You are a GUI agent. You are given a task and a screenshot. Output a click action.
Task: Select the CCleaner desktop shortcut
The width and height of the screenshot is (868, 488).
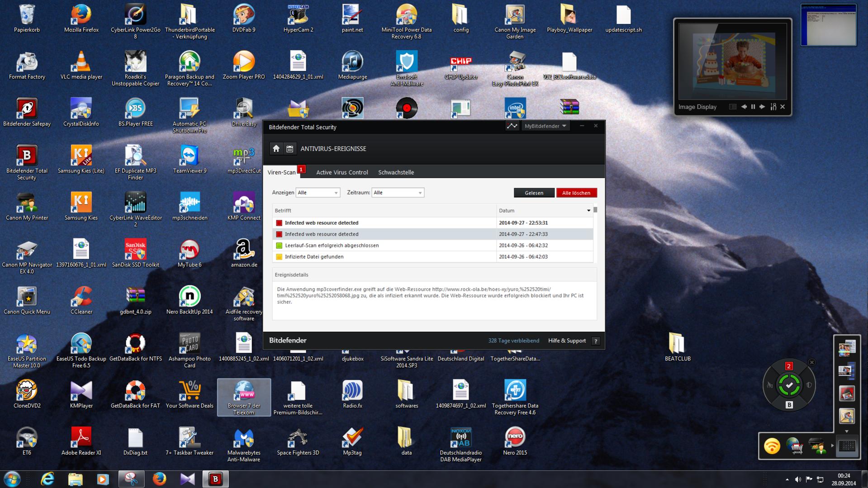pyautogui.click(x=81, y=300)
